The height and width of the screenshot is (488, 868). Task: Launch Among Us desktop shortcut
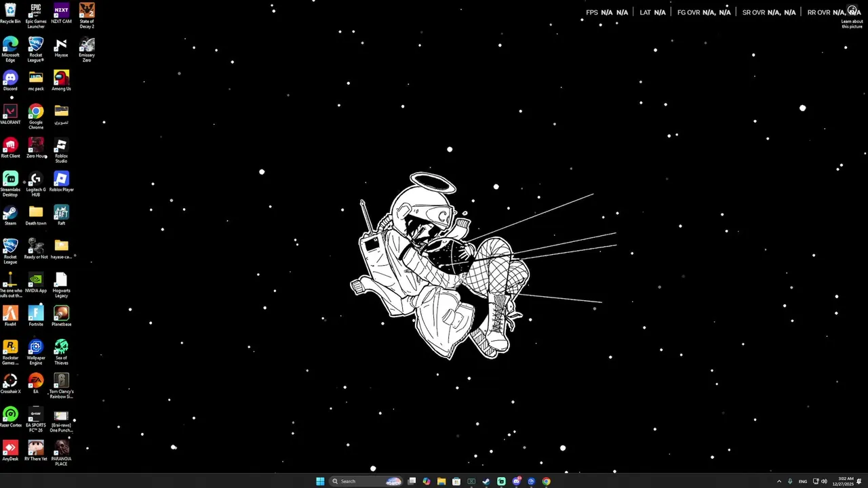pyautogui.click(x=61, y=81)
